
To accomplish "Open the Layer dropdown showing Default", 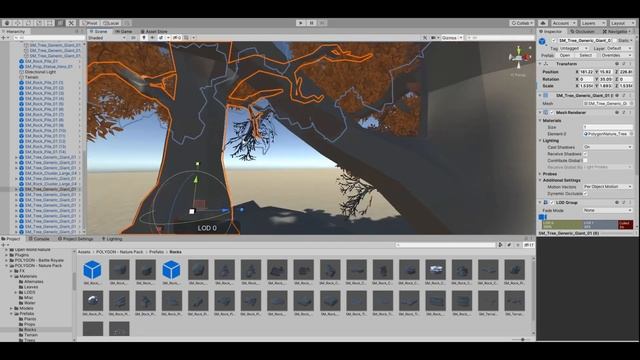I will (619, 49).
